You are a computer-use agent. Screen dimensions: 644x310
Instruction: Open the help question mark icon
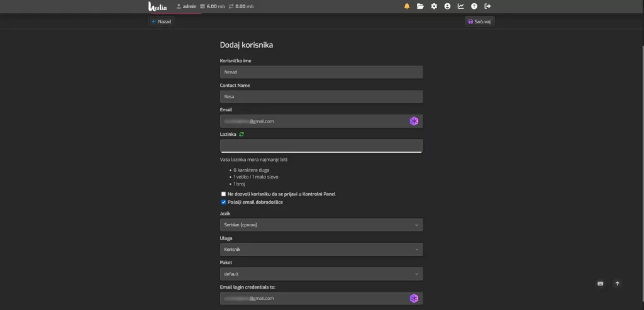coord(474,6)
